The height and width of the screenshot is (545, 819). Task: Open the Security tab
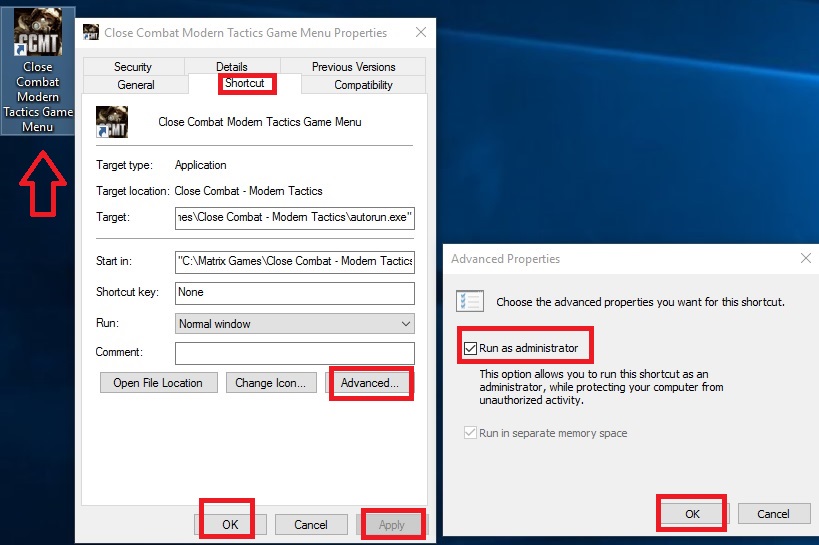click(x=133, y=67)
